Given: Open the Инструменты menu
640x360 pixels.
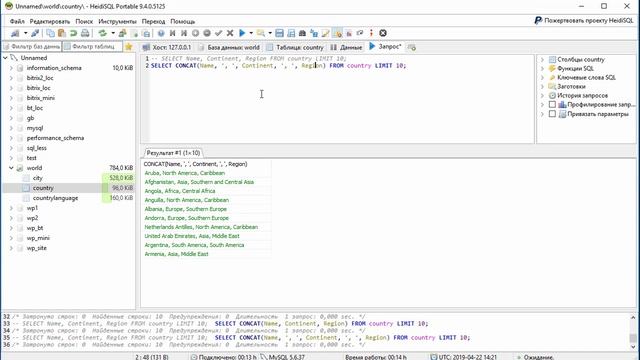Looking at the screenshot, I should point(117,21).
